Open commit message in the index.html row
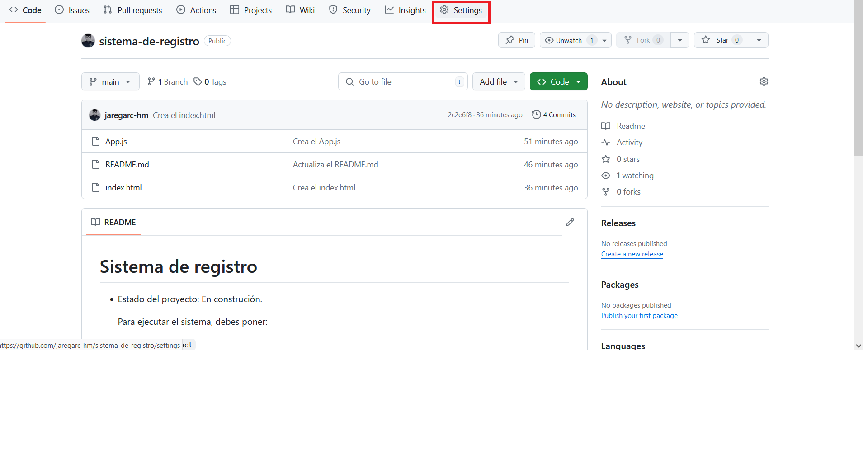Viewport: 868px width, 465px height. 324,188
